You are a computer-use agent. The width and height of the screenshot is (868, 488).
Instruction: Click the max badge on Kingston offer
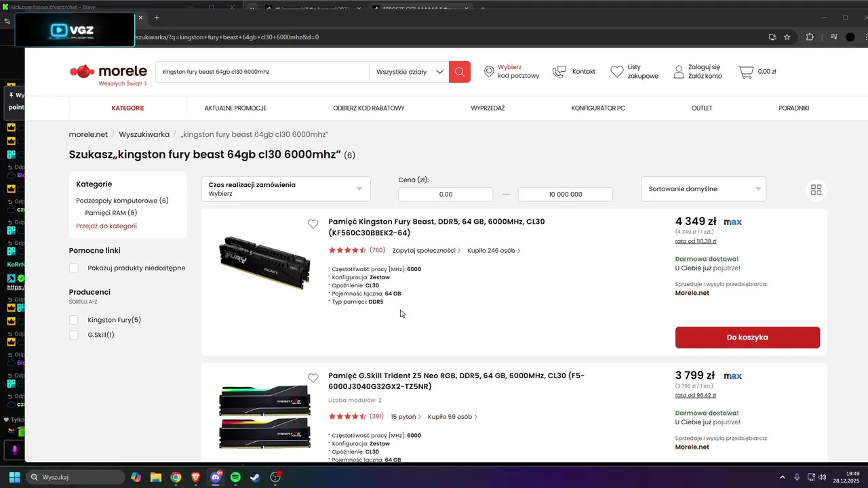point(733,222)
